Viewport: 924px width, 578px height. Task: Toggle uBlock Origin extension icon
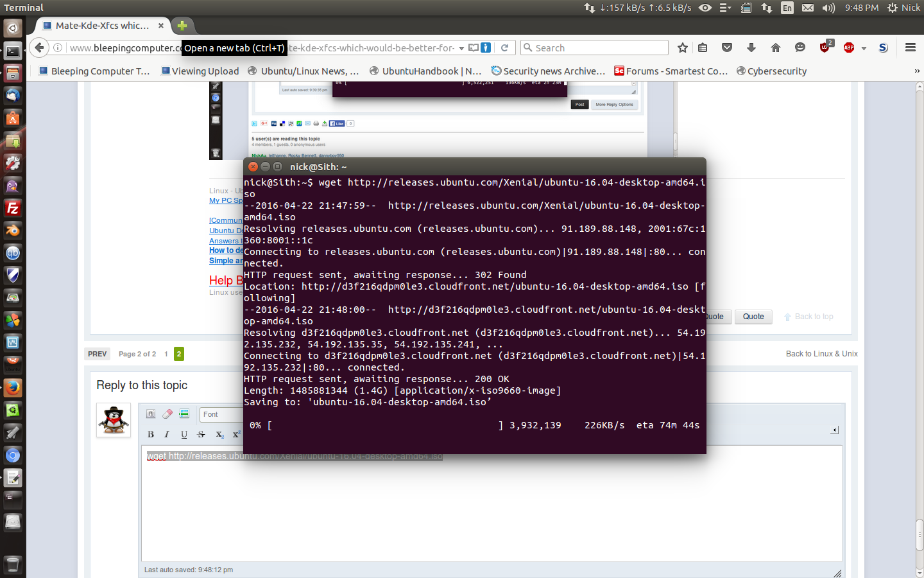tap(826, 47)
